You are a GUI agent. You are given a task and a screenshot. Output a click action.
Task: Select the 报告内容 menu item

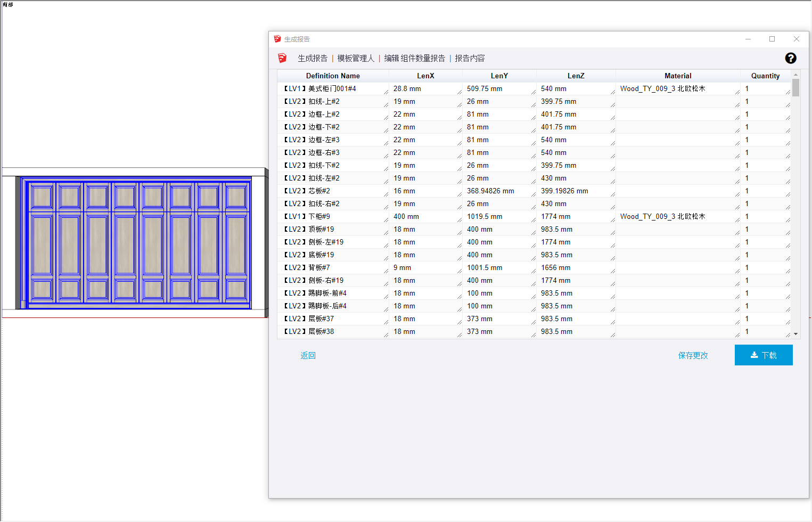[470, 58]
